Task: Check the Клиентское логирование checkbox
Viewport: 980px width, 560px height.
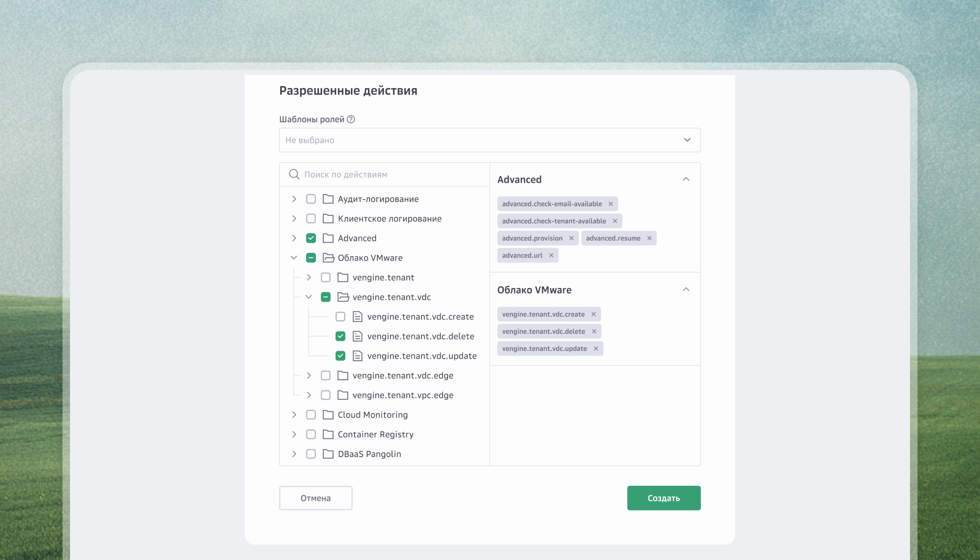Action: (311, 218)
